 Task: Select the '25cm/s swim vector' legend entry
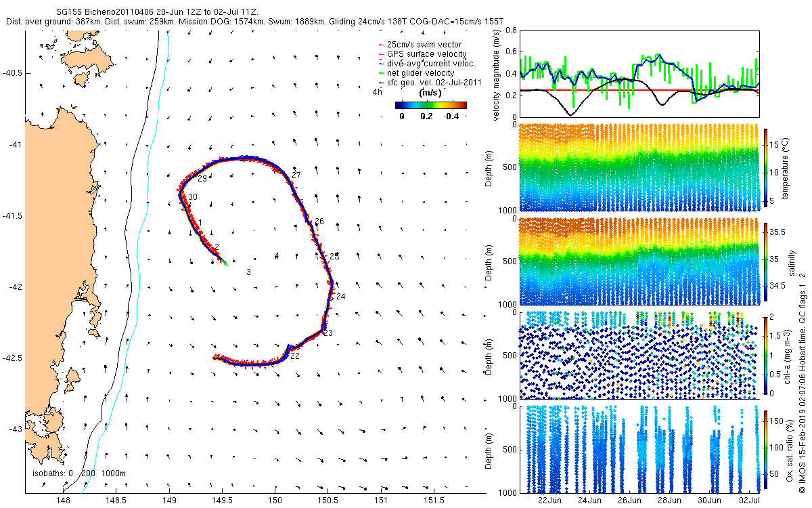pos(423,45)
